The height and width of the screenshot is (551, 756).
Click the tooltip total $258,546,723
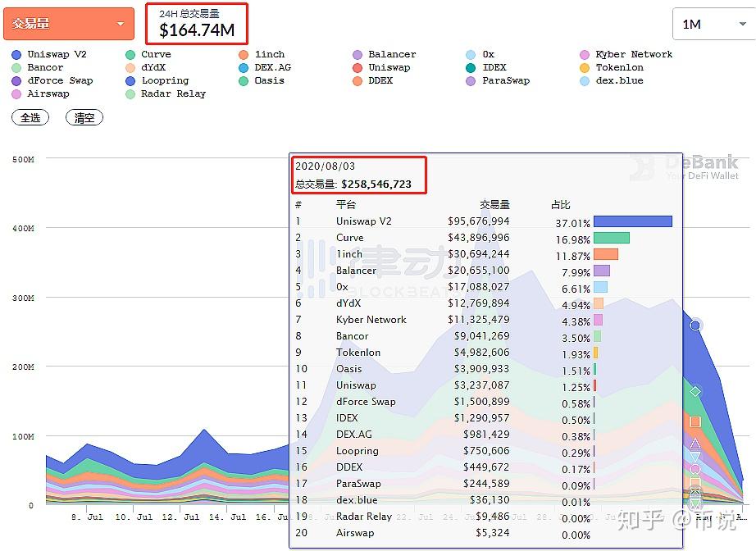(x=376, y=184)
